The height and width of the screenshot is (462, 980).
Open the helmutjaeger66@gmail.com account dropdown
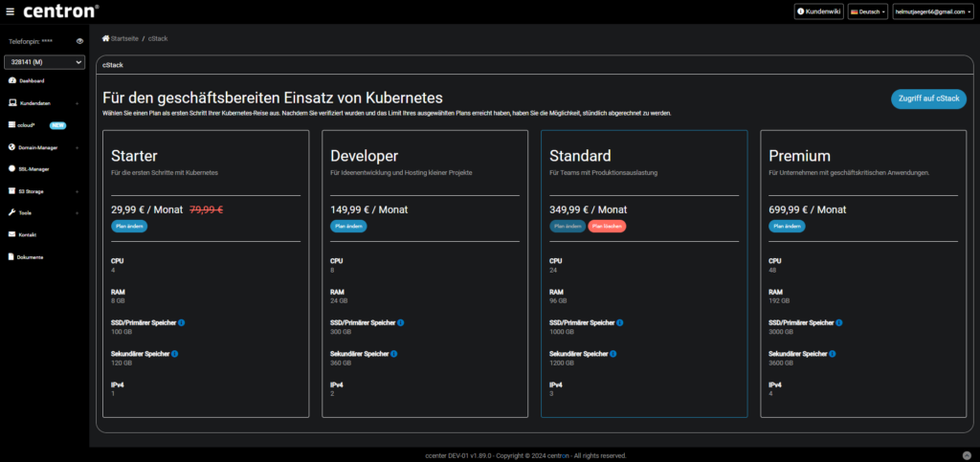(x=933, y=11)
